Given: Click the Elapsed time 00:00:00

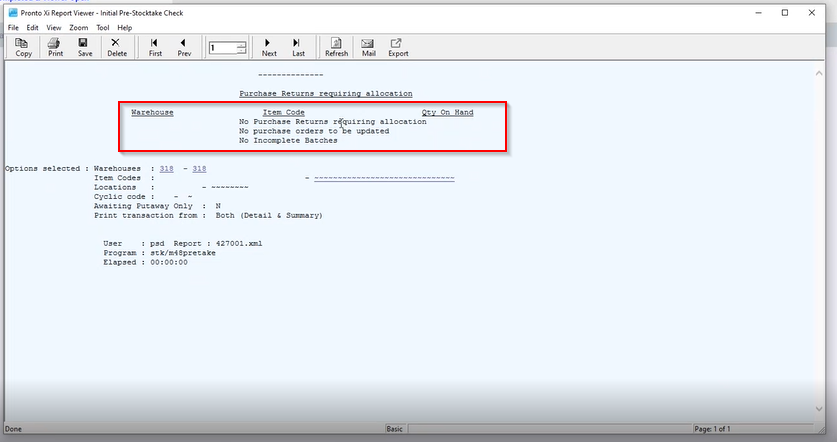Looking at the screenshot, I should (x=169, y=262).
